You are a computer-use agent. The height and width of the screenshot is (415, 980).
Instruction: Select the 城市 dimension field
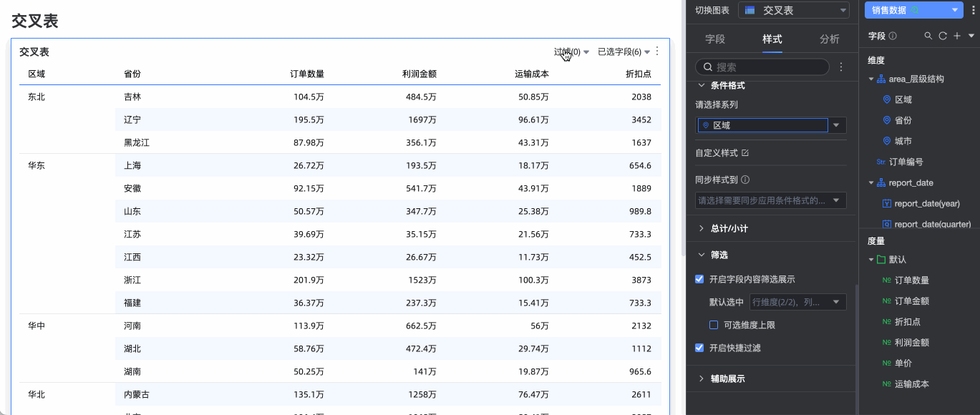(x=903, y=141)
